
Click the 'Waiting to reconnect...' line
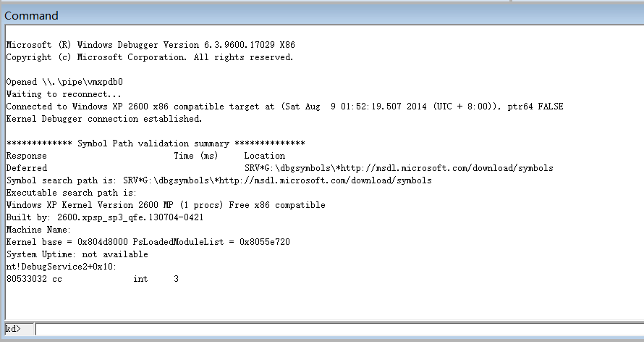(x=64, y=94)
